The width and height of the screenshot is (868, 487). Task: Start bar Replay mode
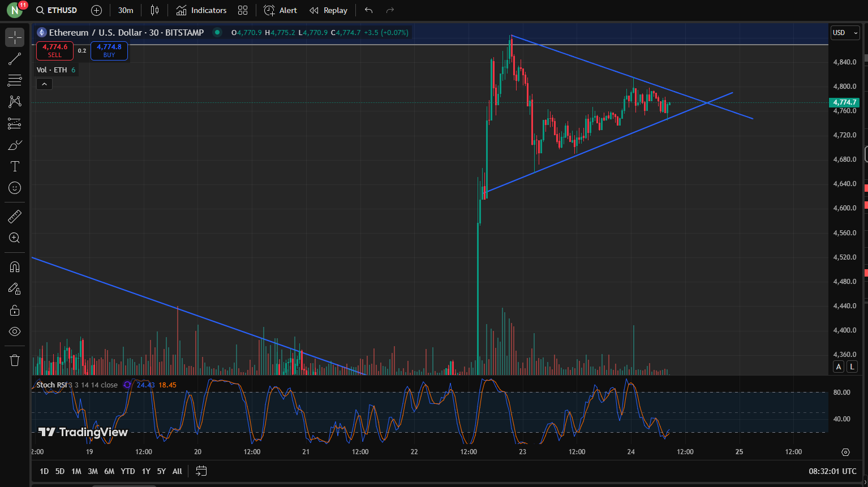pos(328,10)
